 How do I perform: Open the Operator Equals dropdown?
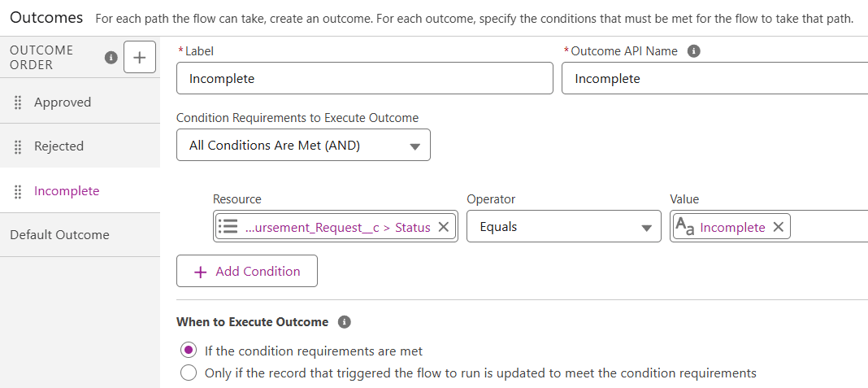pyautogui.click(x=563, y=227)
